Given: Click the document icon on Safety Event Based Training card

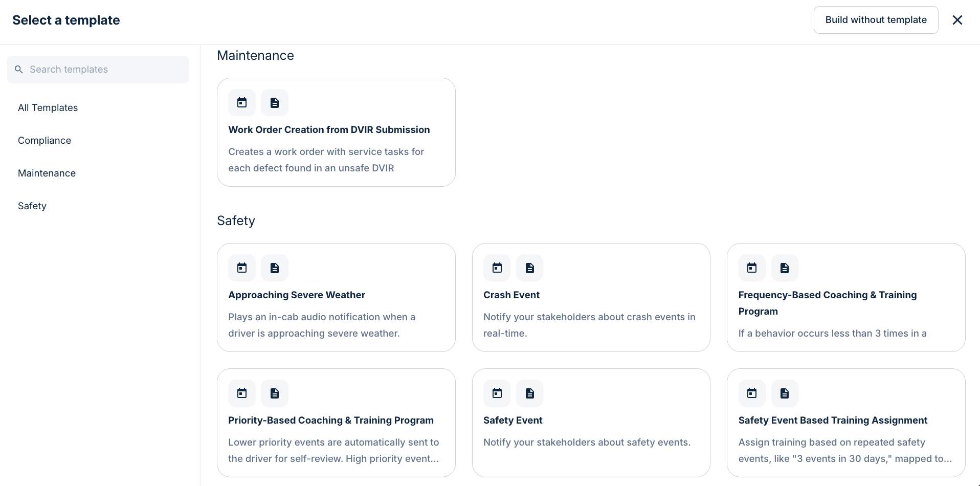Looking at the screenshot, I should (784, 393).
